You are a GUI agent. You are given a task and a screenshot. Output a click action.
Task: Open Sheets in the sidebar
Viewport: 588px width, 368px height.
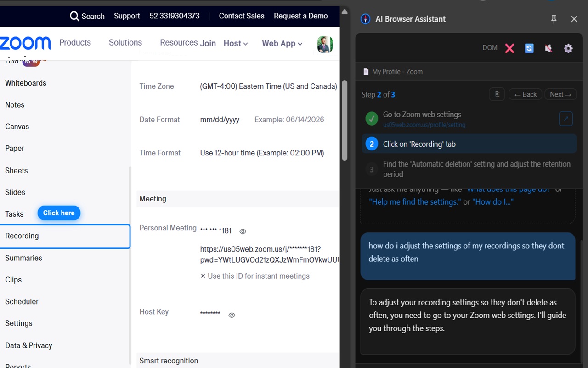(17, 171)
